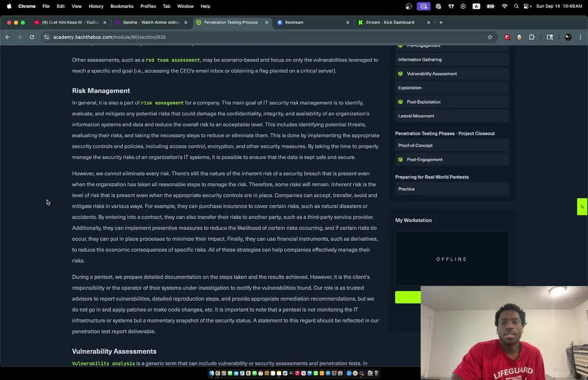
Task: Open the Apple menu
Action: (x=9, y=6)
